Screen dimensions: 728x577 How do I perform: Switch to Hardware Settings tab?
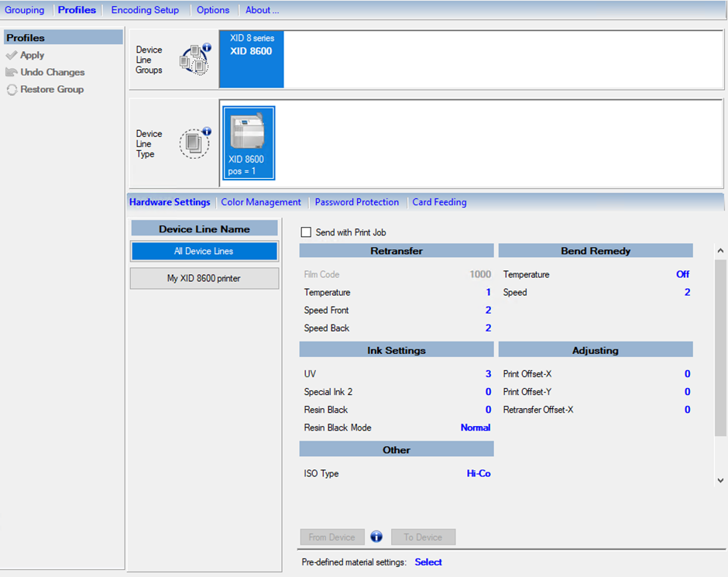point(170,202)
